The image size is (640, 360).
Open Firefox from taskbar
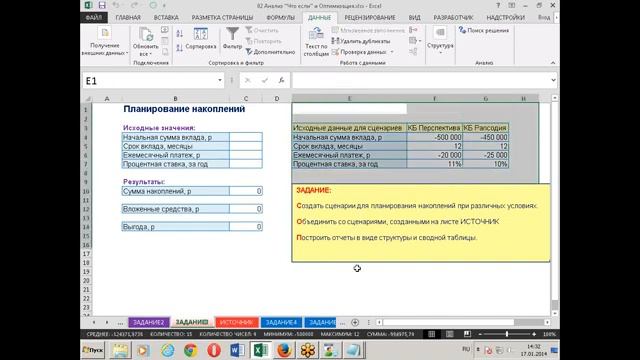[284, 350]
